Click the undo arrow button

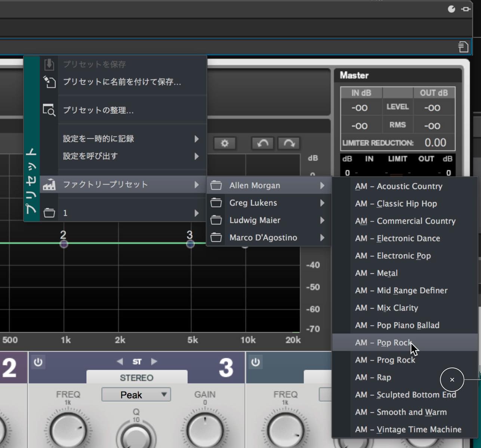(262, 143)
